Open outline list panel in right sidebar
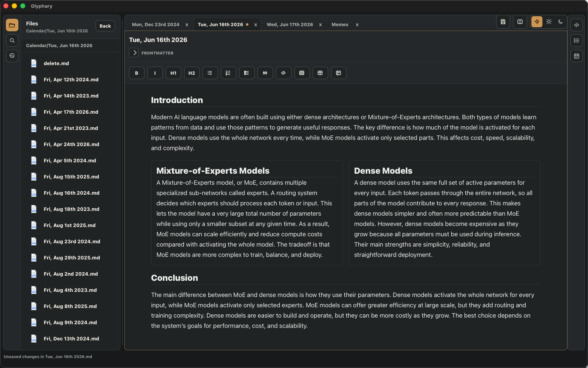Viewport: 588px width, 368px height. [x=577, y=40]
